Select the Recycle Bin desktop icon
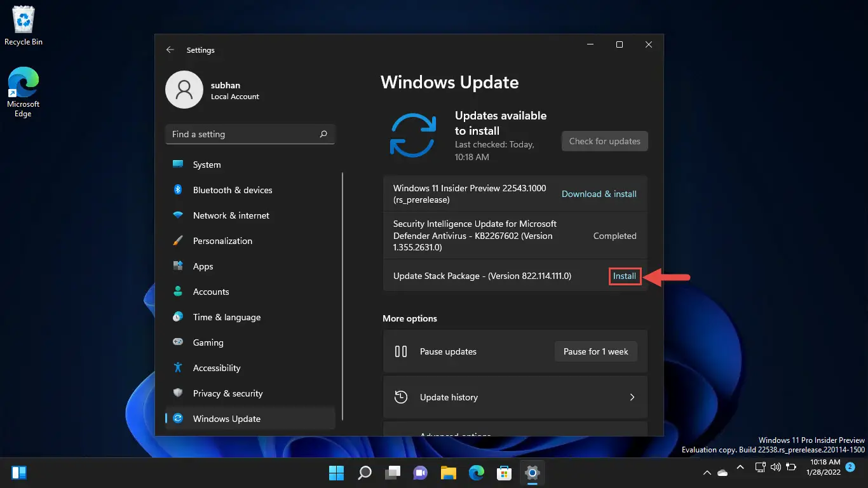Viewport: 868px width, 488px height. [x=24, y=26]
